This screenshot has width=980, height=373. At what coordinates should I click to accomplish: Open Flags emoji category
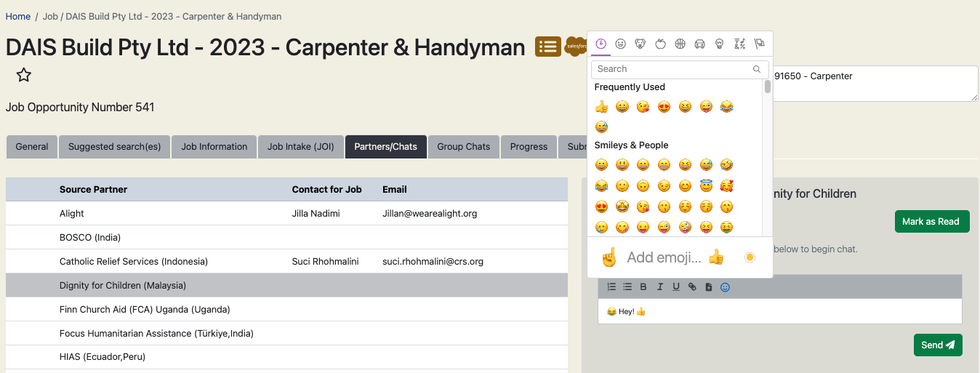coord(759,44)
